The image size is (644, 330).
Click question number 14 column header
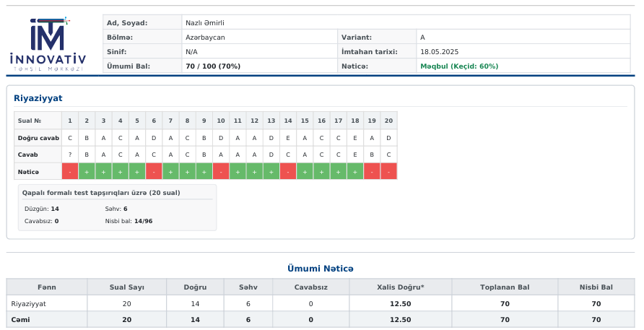pyautogui.click(x=288, y=121)
